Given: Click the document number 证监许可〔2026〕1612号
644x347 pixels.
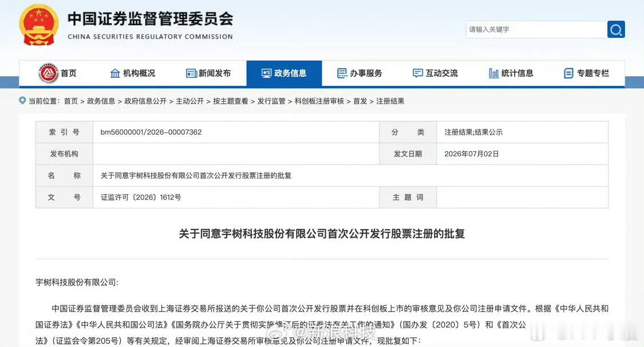Looking at the screenshot, I should pyautogui.click(x=141, y=198).
